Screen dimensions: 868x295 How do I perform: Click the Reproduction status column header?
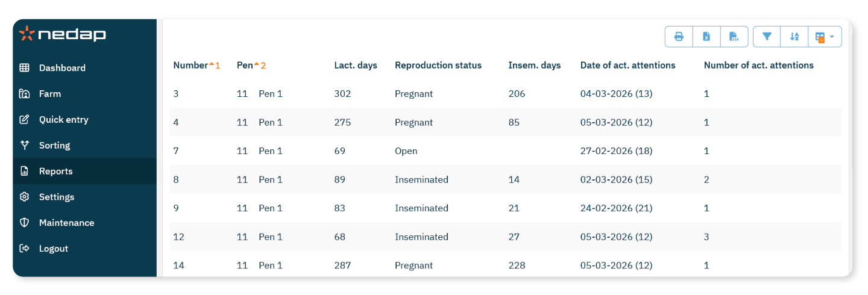click(438, 66)
